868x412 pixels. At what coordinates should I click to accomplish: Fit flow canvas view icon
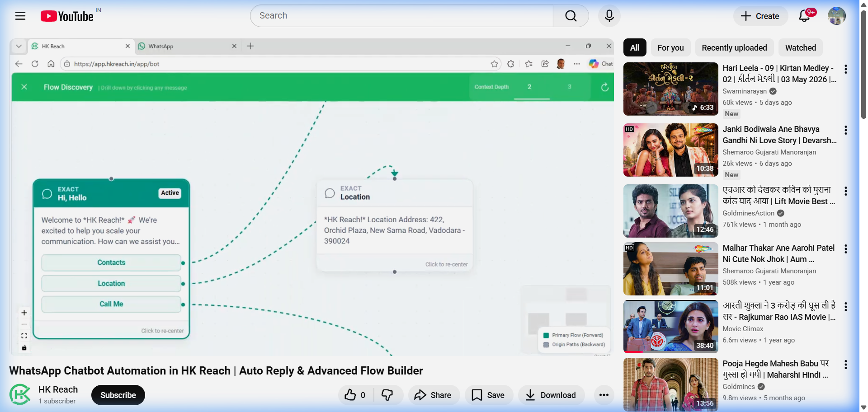[x=24, y=336]
